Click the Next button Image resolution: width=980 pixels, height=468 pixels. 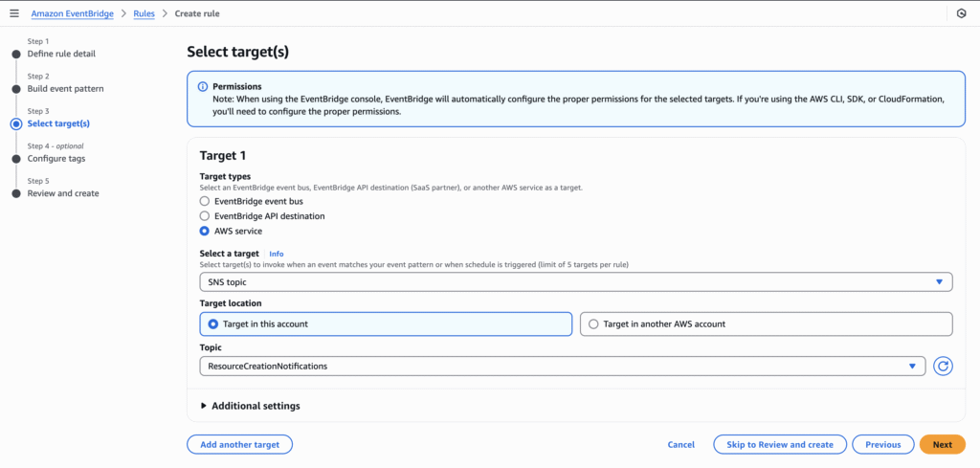coord(943,444)
